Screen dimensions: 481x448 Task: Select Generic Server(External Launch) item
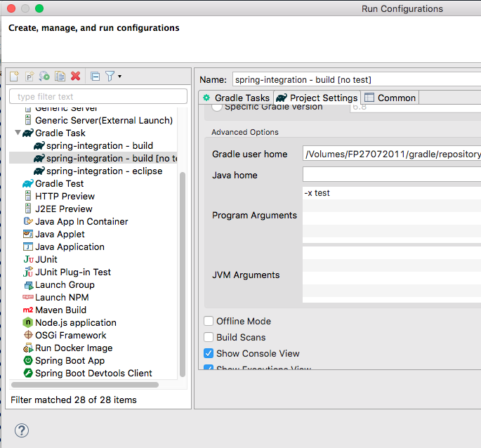[104, 120]
